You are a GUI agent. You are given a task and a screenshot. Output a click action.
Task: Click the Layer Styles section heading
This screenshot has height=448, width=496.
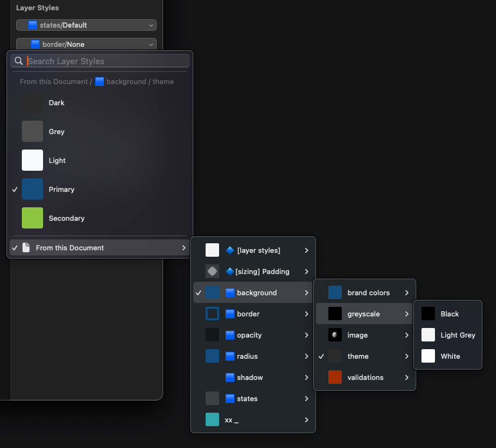(37, 8)
